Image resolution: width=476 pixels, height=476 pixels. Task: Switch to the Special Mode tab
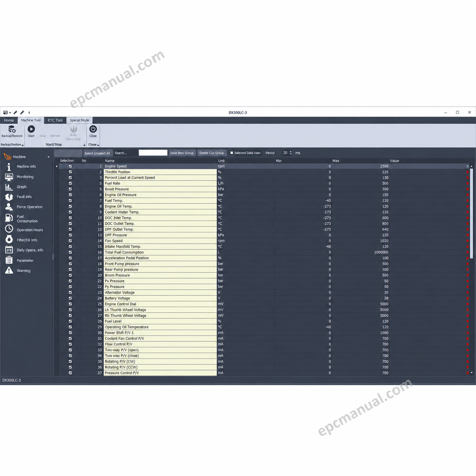(x=79, y=120)
